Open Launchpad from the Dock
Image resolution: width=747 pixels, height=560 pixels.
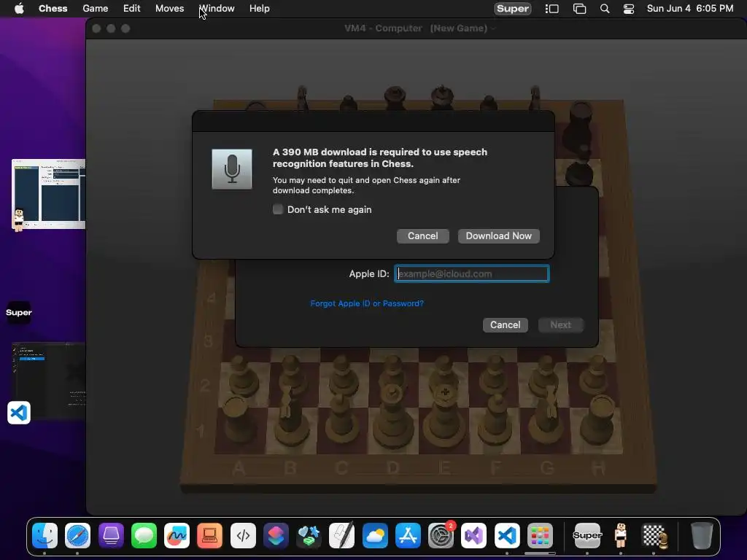pyautogui.click(x=540, y=536)
